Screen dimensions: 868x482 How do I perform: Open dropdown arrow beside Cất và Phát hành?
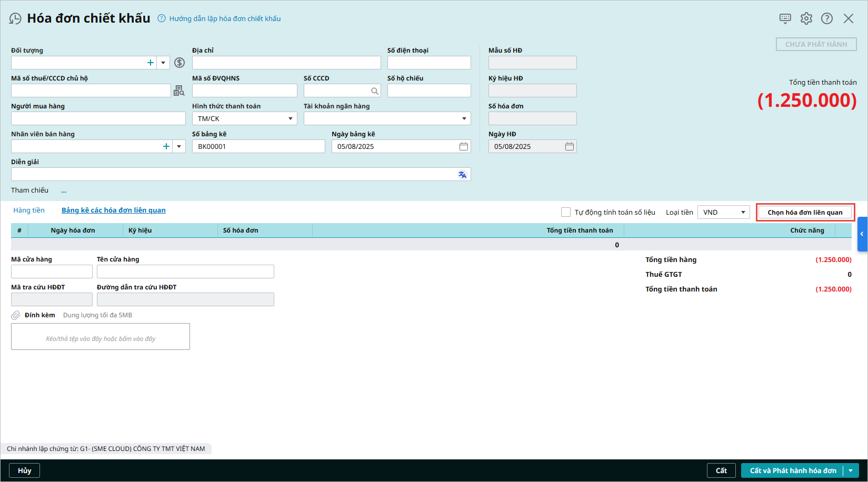(851, 470)
